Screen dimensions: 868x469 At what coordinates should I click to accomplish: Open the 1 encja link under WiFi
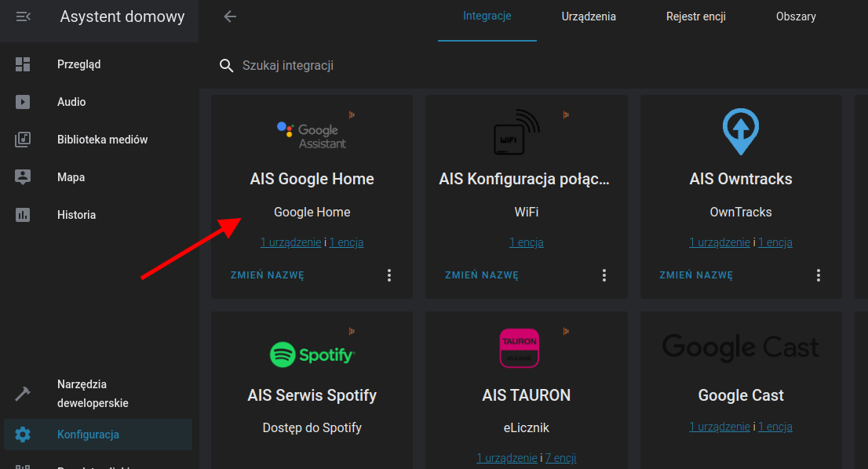(x=527, y=242)
